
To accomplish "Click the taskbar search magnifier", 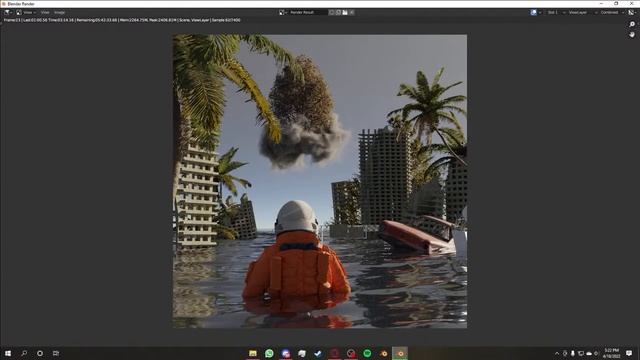I will [24, 353].
